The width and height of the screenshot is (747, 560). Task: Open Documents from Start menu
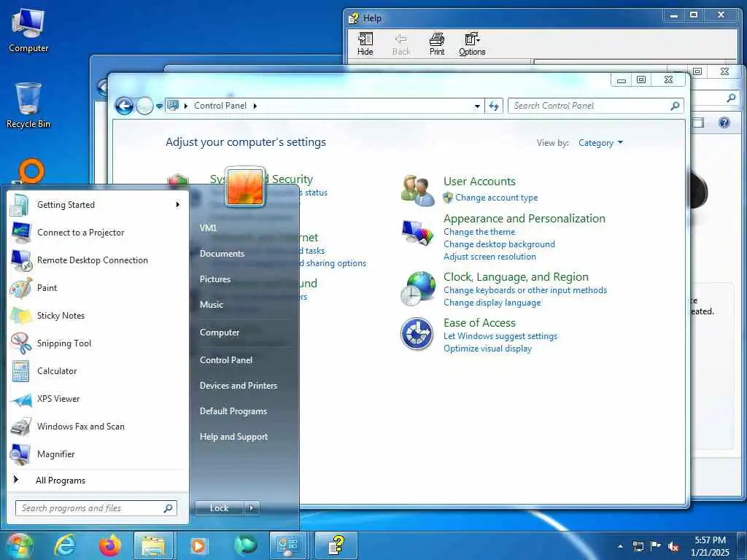coord(222,254)
